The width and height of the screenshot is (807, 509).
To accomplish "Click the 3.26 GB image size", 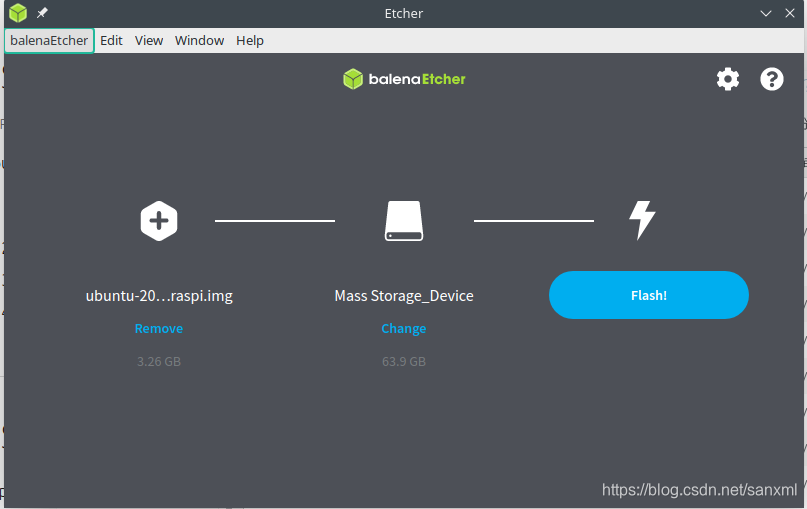I will (159, 362).
